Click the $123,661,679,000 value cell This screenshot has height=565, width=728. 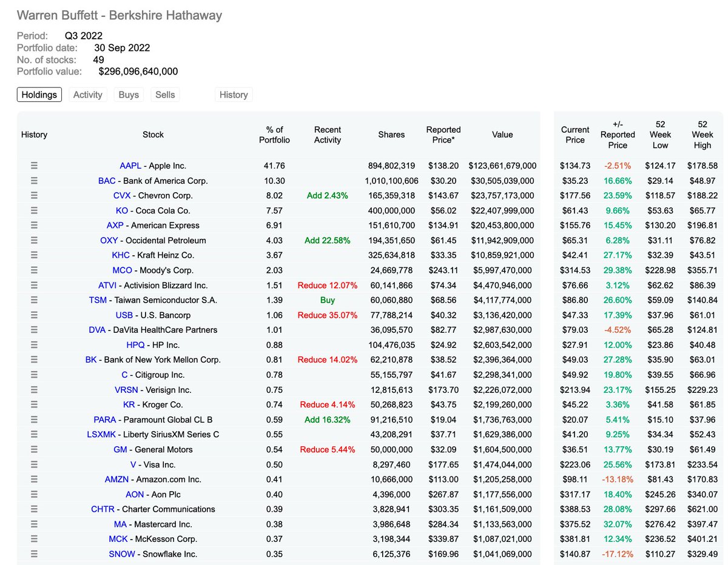(x=502, y=165)
